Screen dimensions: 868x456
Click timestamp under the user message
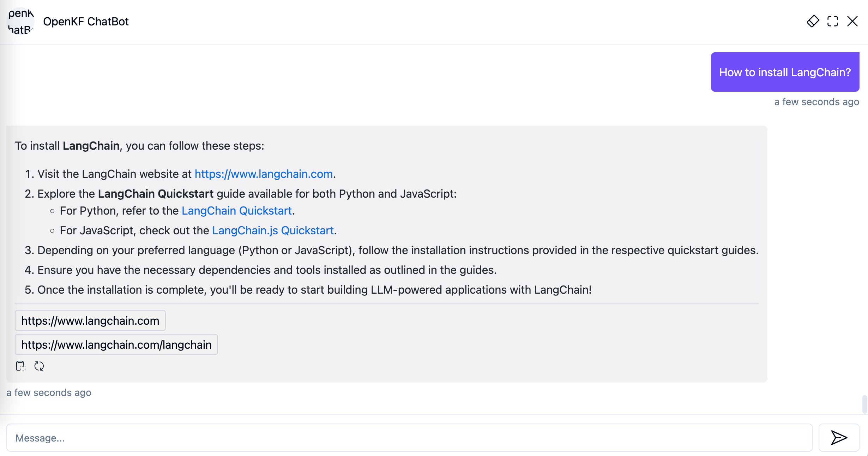[x=816, y=102]
